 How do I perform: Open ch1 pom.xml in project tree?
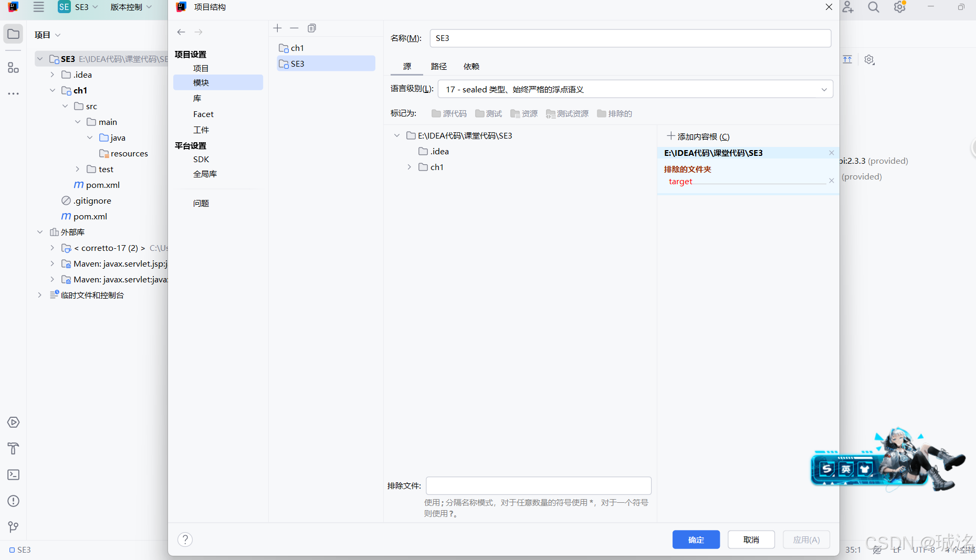pos(97,185)
